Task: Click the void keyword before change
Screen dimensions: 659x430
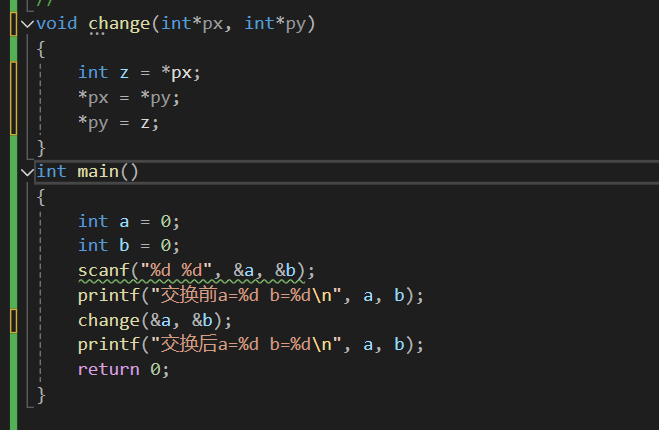Action: point(57,23)
